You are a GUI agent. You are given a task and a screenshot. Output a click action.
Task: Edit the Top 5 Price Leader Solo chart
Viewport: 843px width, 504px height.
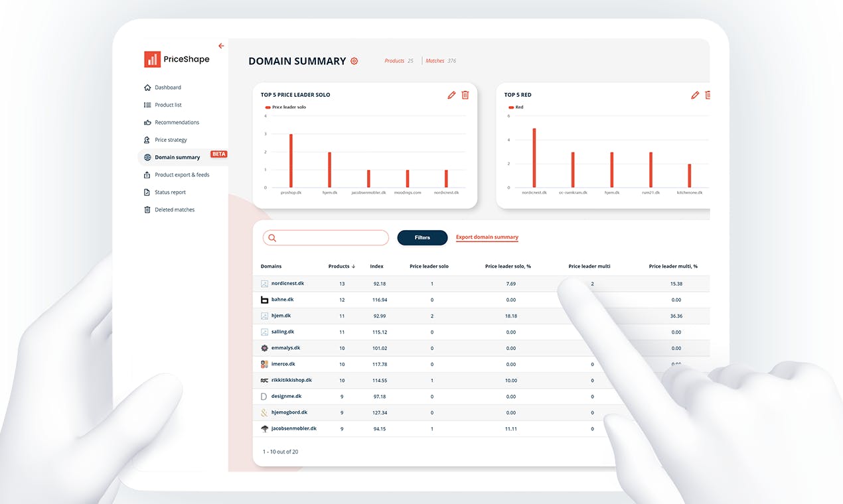click(x=451, y=95)
